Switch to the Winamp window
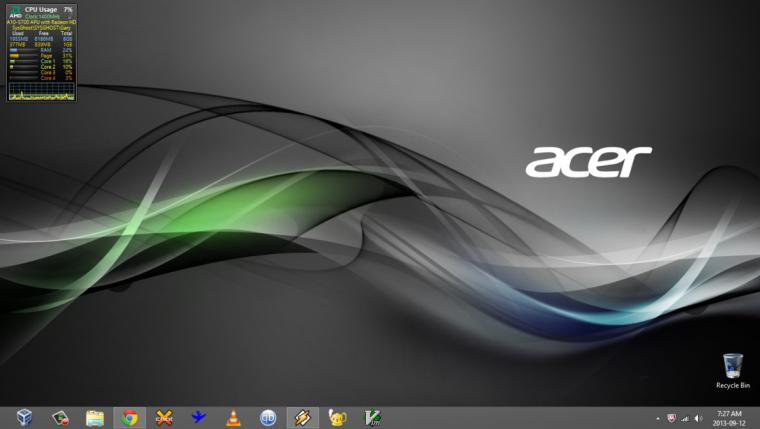This screenshot has height=429, width=760. pyautogui.click(x=303, y=418)
